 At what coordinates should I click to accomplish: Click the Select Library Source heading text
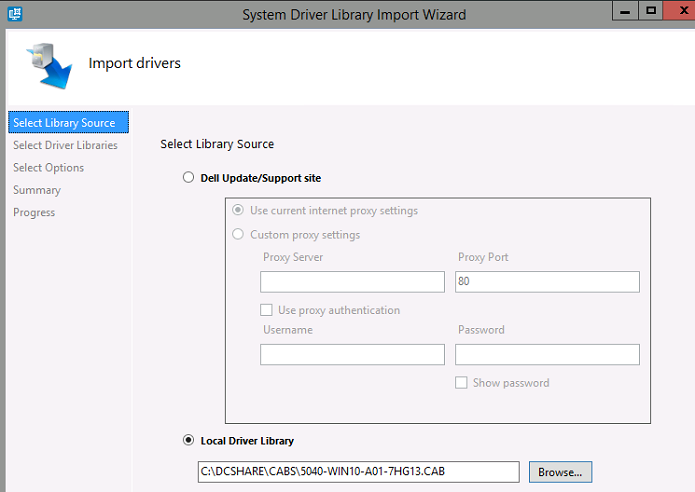coord(217,144)
